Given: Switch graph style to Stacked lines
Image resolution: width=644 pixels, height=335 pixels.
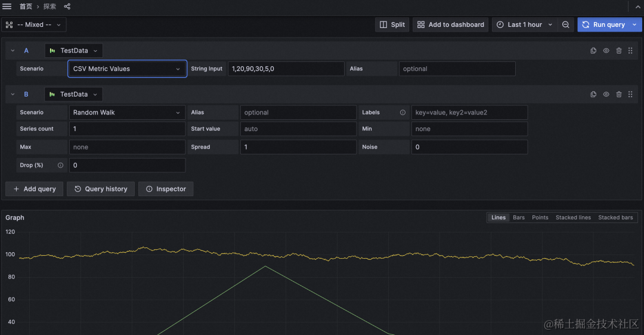Looking at the screenshot, I should tap(573, 218).
